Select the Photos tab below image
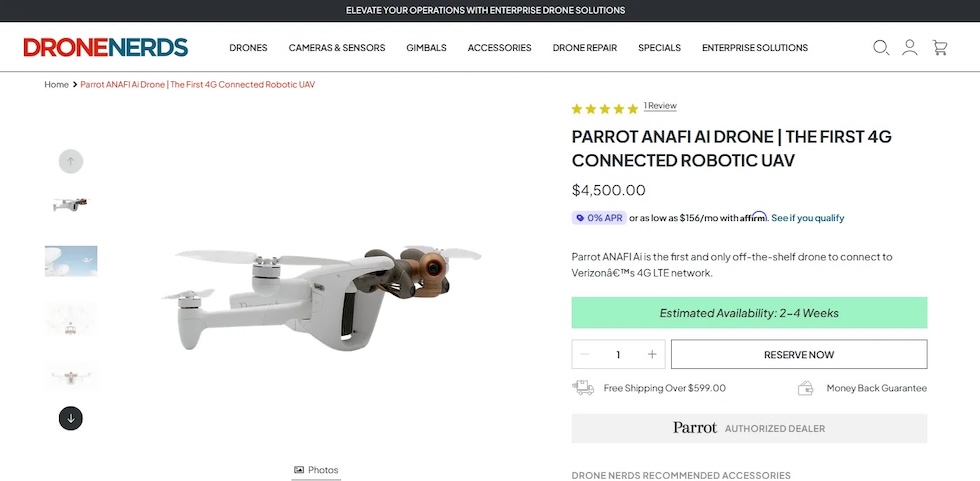The image size is (980, 481). point(316,470)
